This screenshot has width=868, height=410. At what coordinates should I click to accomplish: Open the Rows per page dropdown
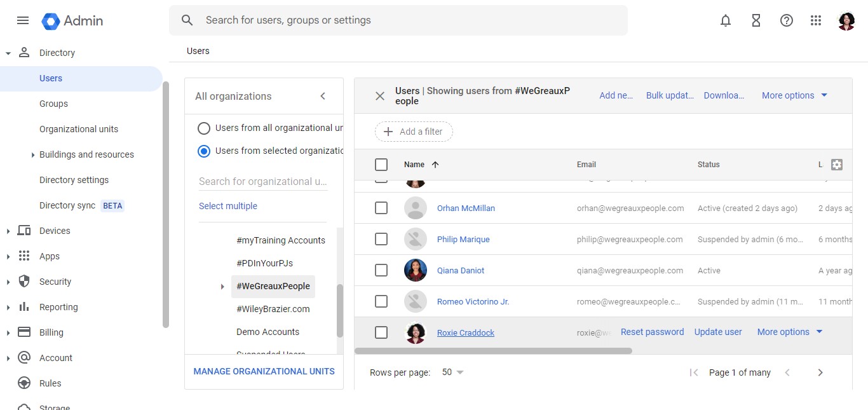[453, 372]
